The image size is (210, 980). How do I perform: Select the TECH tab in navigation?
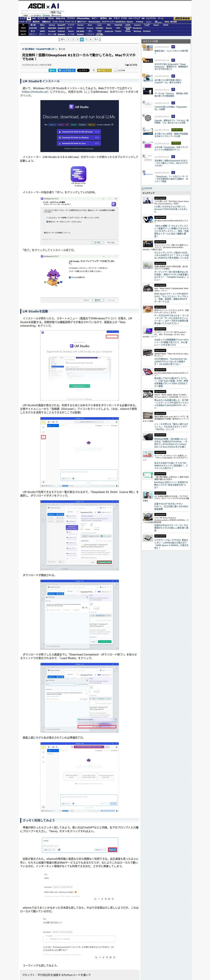(51, 18)
